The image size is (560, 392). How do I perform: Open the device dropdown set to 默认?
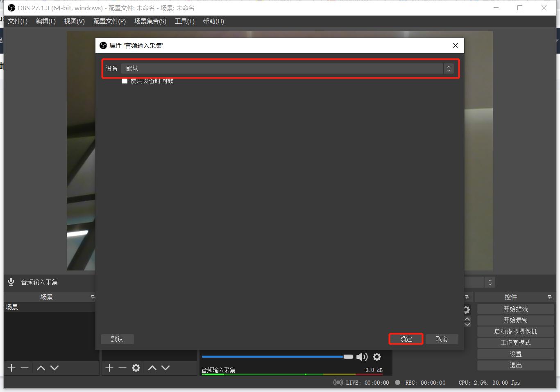288,68
